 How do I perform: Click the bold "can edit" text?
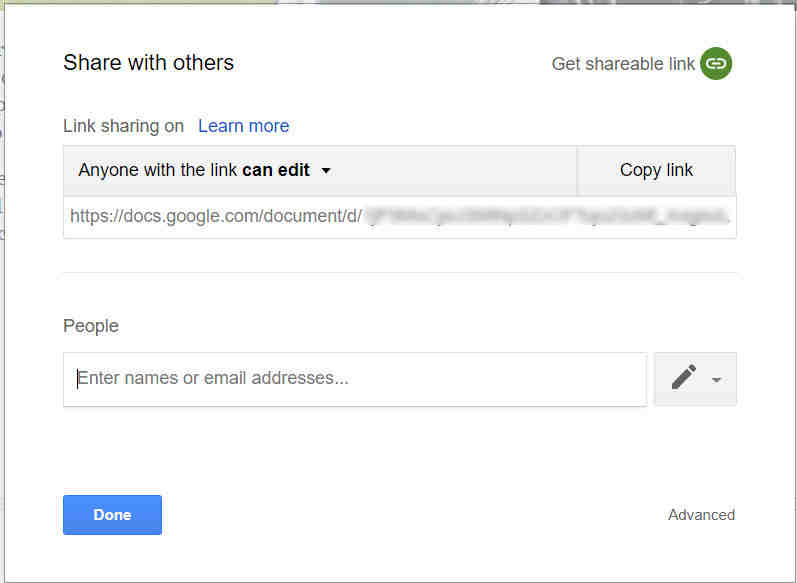click(x=276, y=170)
